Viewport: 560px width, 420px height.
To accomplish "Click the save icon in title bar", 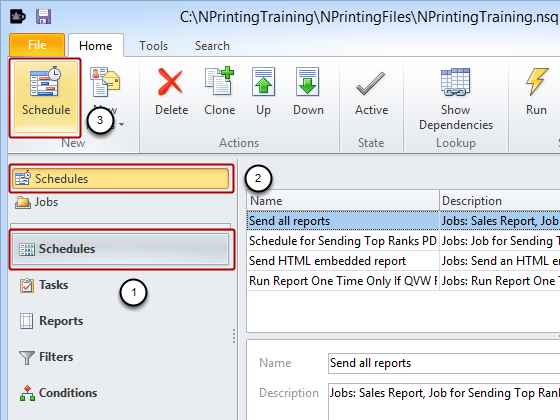I will (44, 16).
